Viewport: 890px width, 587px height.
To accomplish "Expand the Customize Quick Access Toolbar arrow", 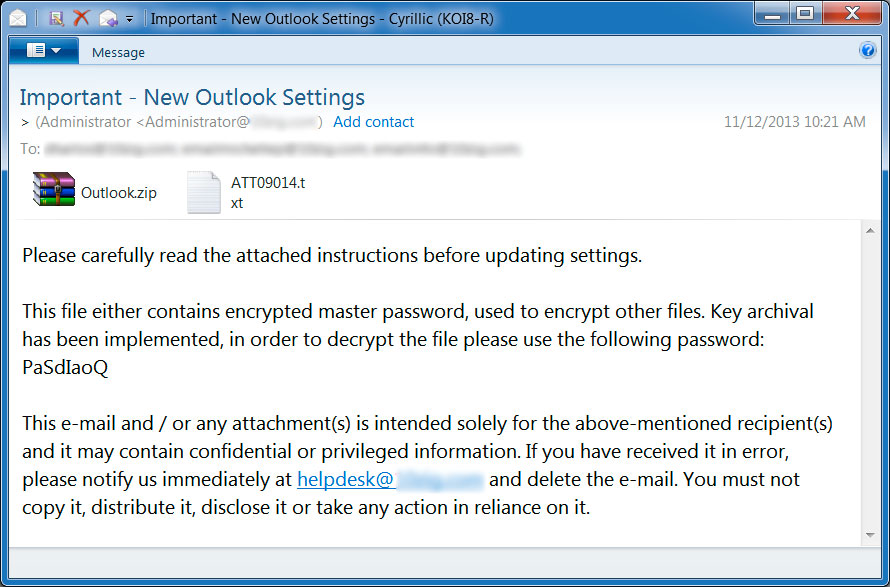I will point(129,19).
